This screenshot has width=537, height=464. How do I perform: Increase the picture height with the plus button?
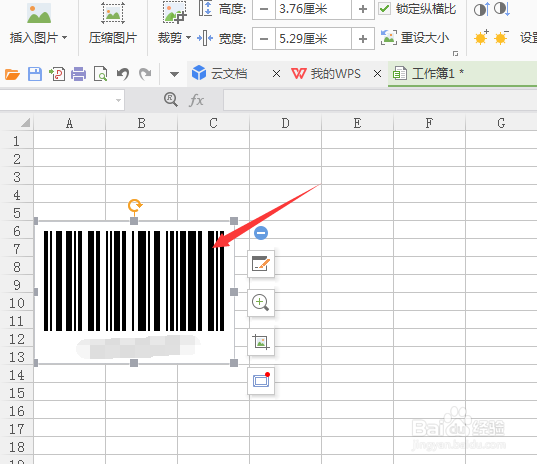point(363,9)
